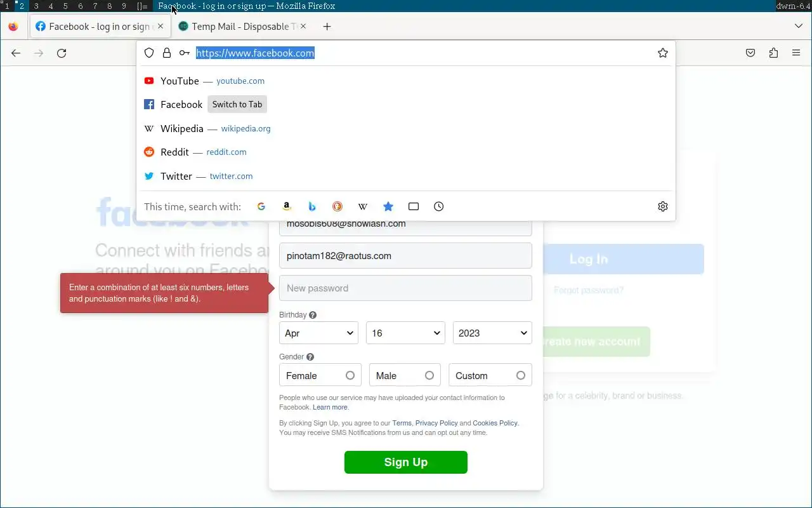Select dwm workspace tag 1

(7, 6)
